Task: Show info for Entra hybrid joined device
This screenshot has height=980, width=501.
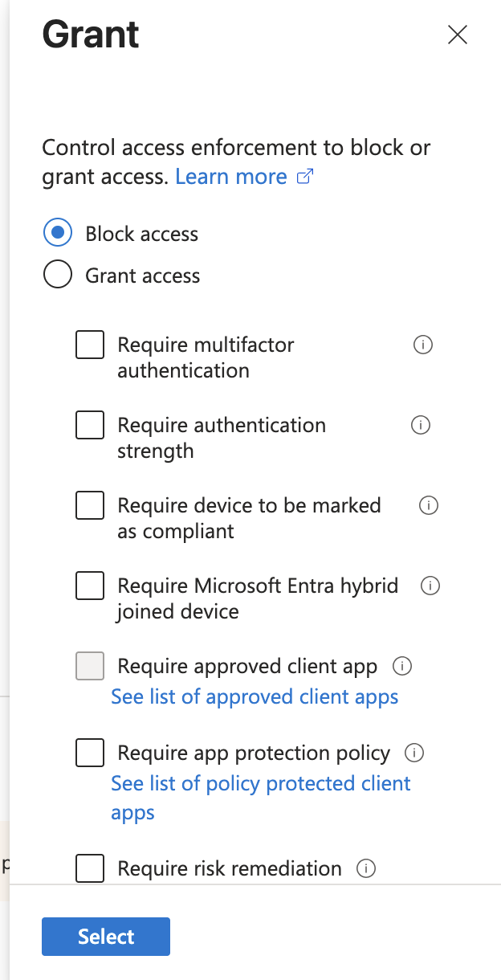Action: pyautogui.click(x=431, y=586)
